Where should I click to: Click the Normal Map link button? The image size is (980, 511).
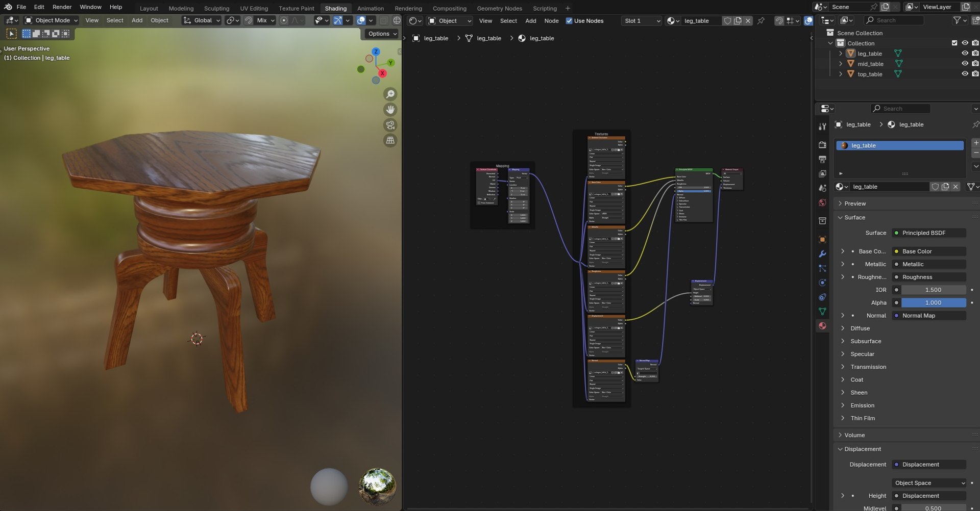coord(928,316)
